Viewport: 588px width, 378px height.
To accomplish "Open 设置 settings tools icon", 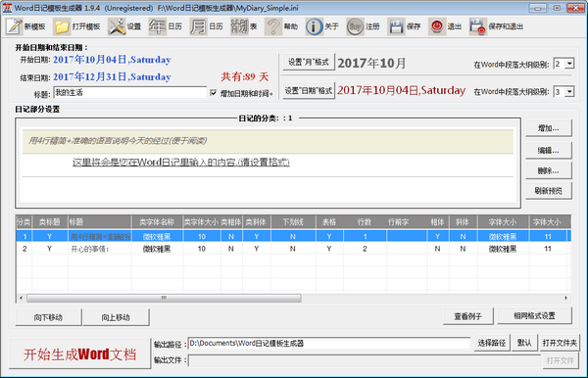I will click(x=117, y=26).
